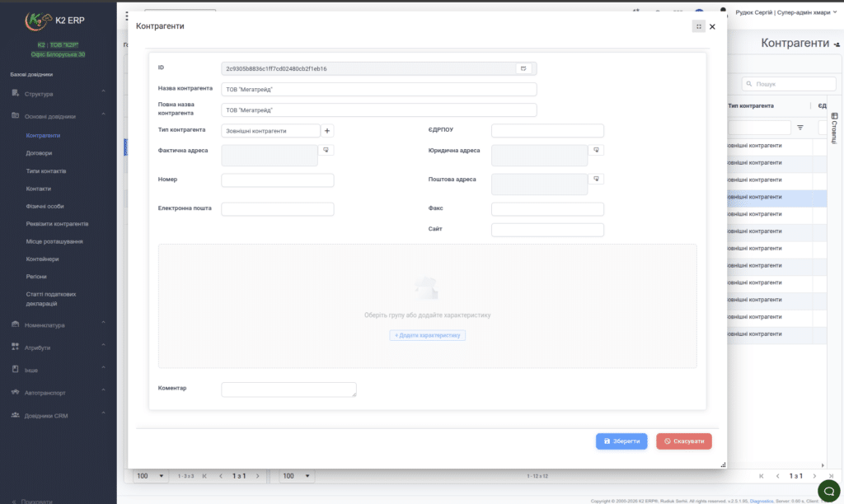Click the Зберегти button
The width and height of the screenshot is (844, 504).
[621, 441]
